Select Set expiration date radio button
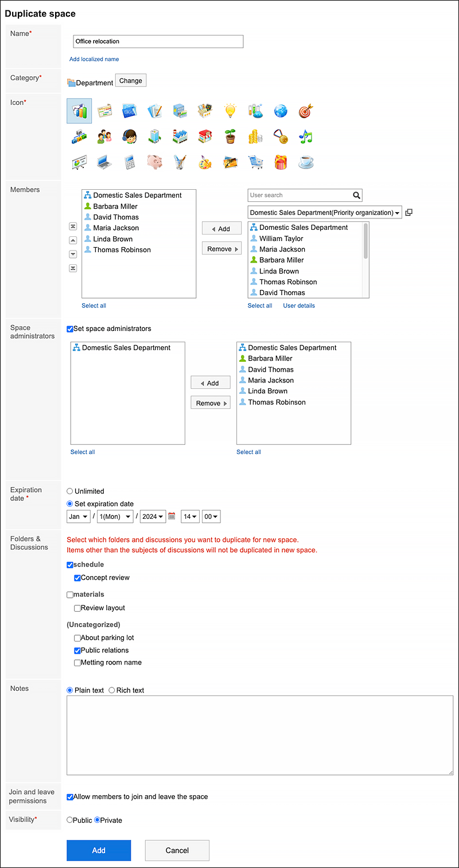The image size is (459, 868). coord(70,504)
